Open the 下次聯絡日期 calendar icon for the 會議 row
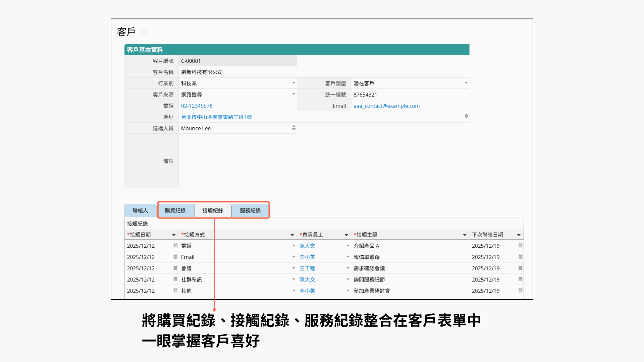 520,268
